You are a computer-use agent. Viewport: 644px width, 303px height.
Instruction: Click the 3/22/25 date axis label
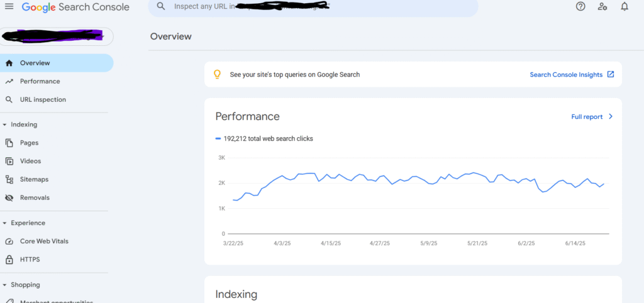[234, 243]
